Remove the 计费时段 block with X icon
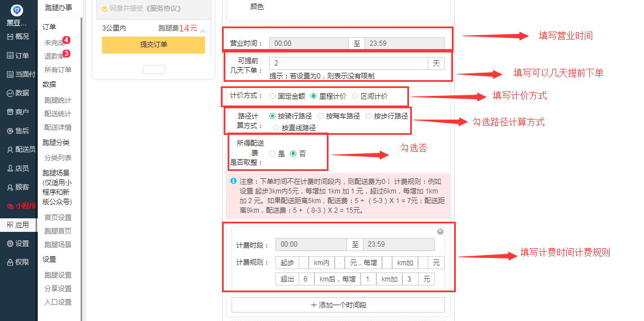This screenshot has width=644, height=321. 440,231
